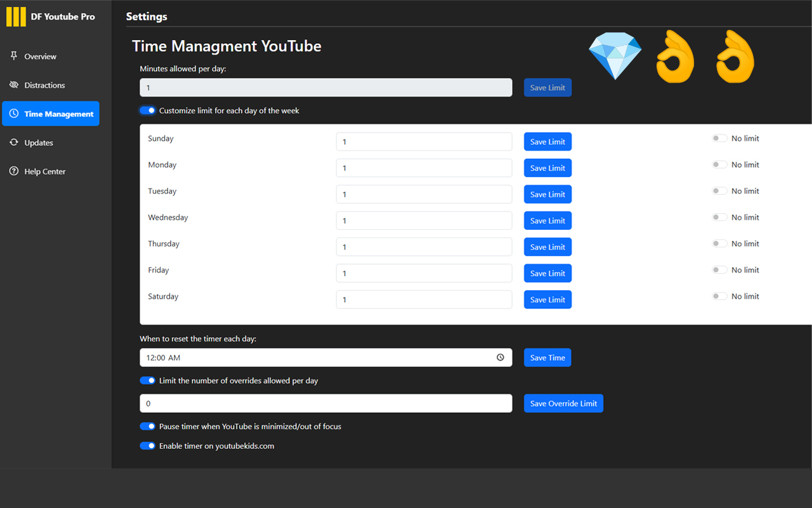Toggle Customize limit for each day switch

tap(148, 110)
